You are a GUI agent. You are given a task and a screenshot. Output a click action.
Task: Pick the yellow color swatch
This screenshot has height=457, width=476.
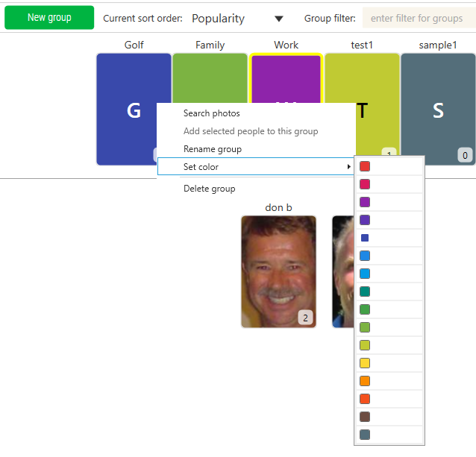365,363
